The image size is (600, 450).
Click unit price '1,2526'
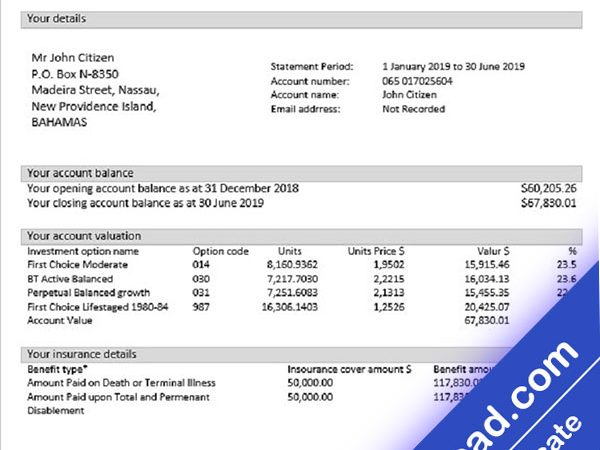tap(389, 307)
